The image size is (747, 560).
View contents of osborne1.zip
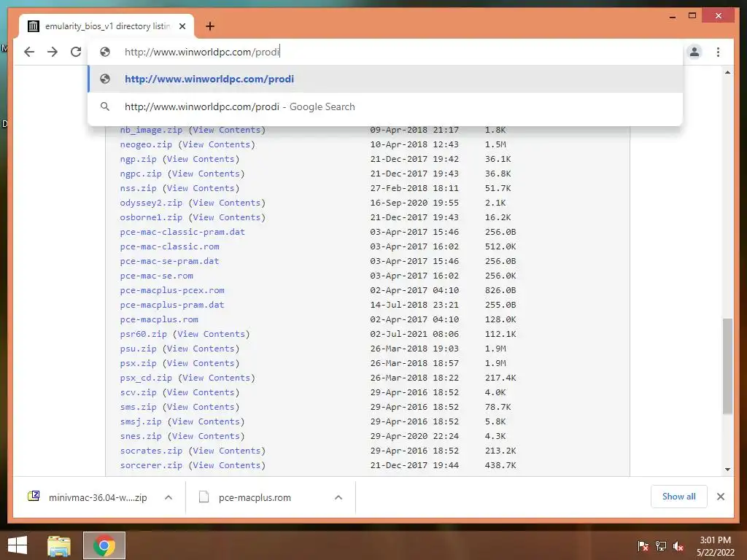[x=227, y=217]
